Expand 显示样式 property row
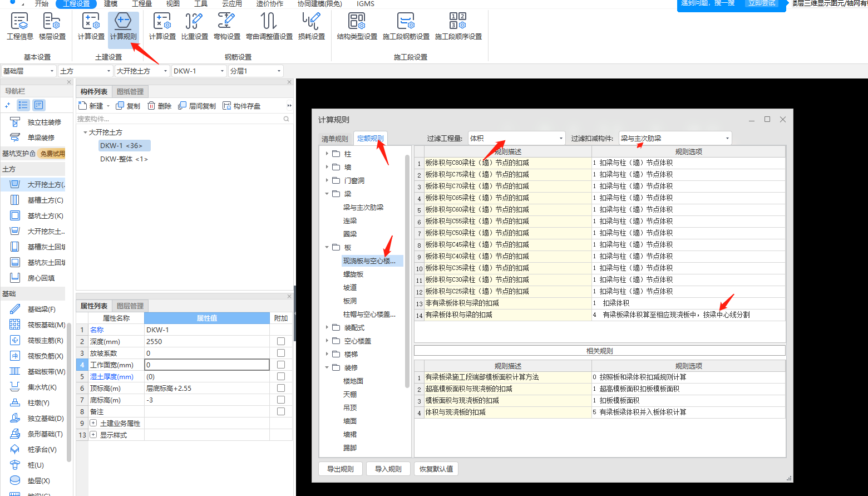The height and width of the screenshot is (496, 868). [93, 435]
